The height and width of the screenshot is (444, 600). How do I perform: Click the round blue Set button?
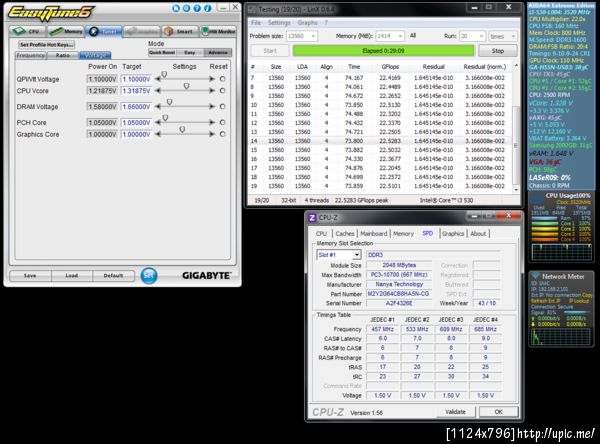click(x=149, y=276)
